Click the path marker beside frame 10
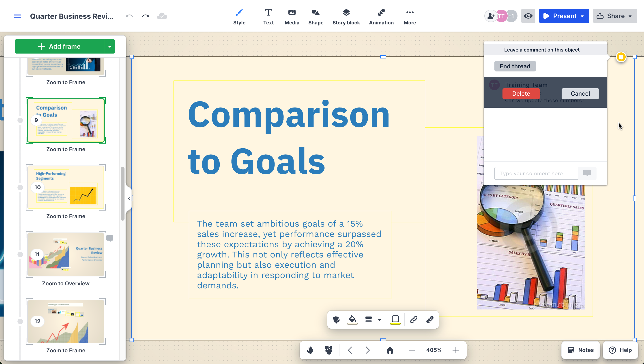The width and height of the screenshot is (644, 364). 20,187
